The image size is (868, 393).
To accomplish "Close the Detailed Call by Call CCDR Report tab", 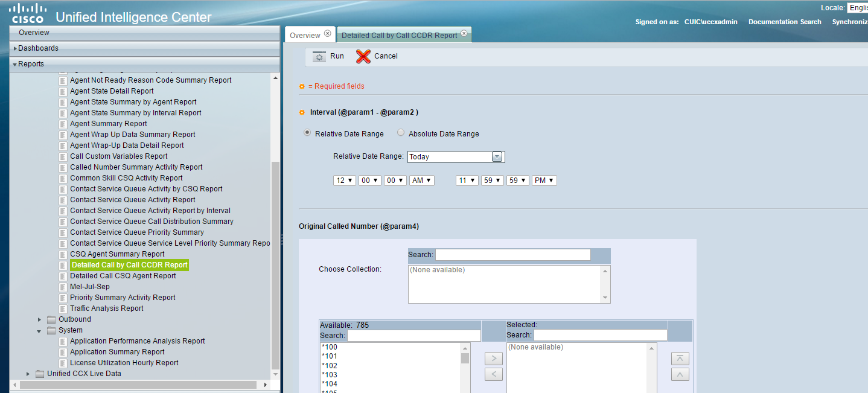I will pos(464,34).
